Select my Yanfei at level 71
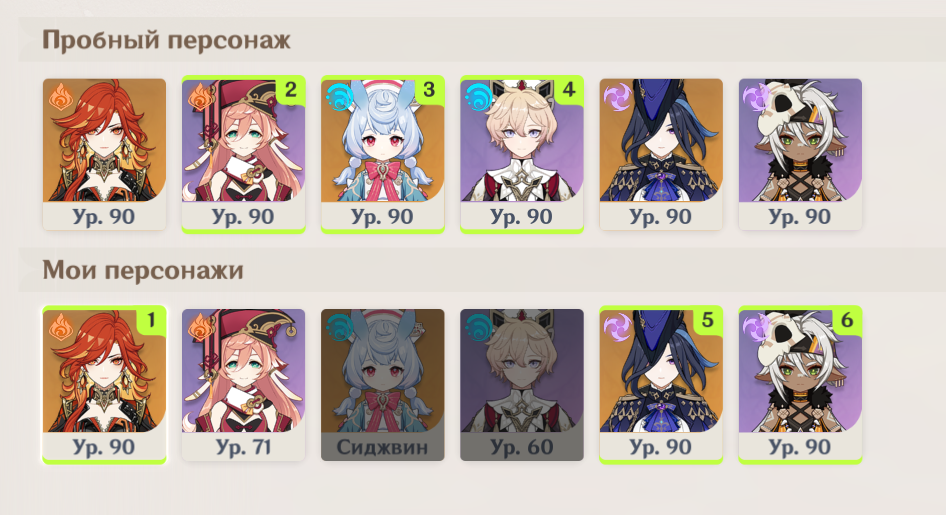The image size is (946, 515). pos(243,385)
